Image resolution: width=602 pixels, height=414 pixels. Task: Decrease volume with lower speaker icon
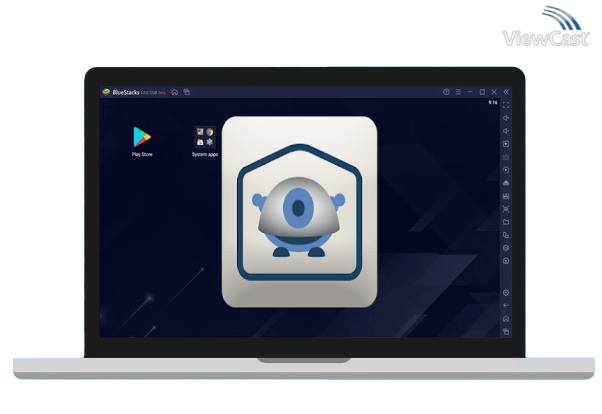pos(506,131)
